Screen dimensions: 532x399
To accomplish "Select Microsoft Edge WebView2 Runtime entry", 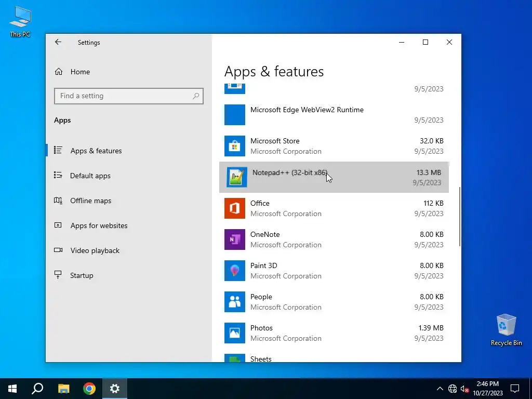I will point(307,110).
